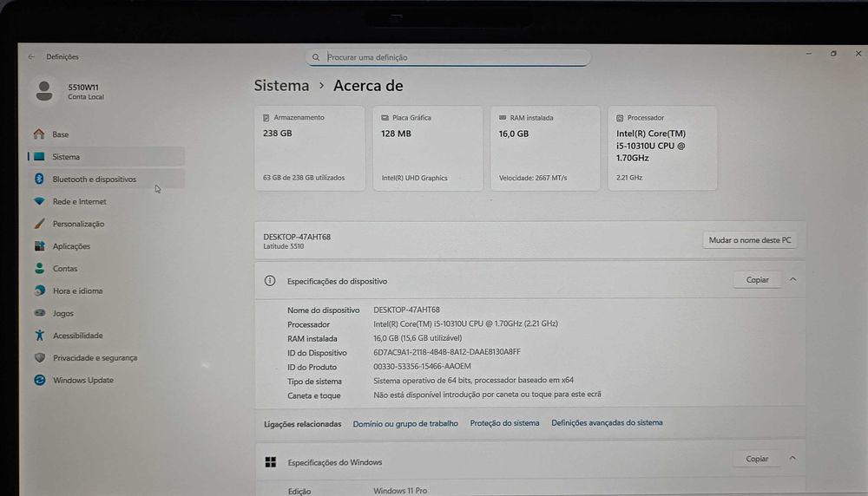The width and height of the screenshot is (868, 496).
Task: Click the Processador row value in device specs
Action: coord(465,323)
